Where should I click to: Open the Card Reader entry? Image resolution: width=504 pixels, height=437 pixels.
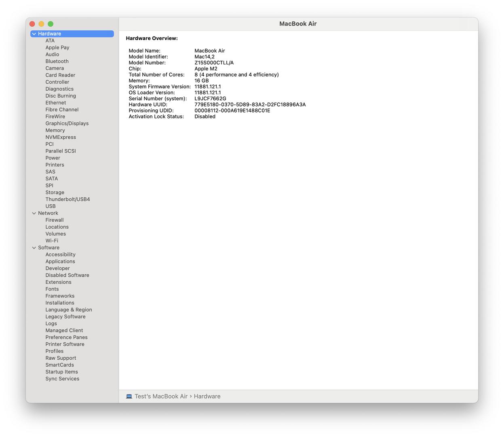point(60,75)
